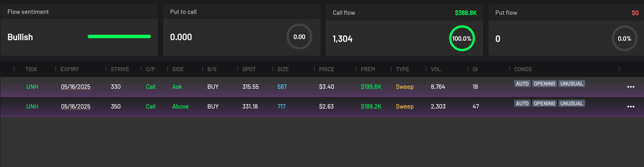Open the three-dot menu for the 350 strike row
This screenshot has height=167, width=644.
pyautogui.click(x=630, y=107)
